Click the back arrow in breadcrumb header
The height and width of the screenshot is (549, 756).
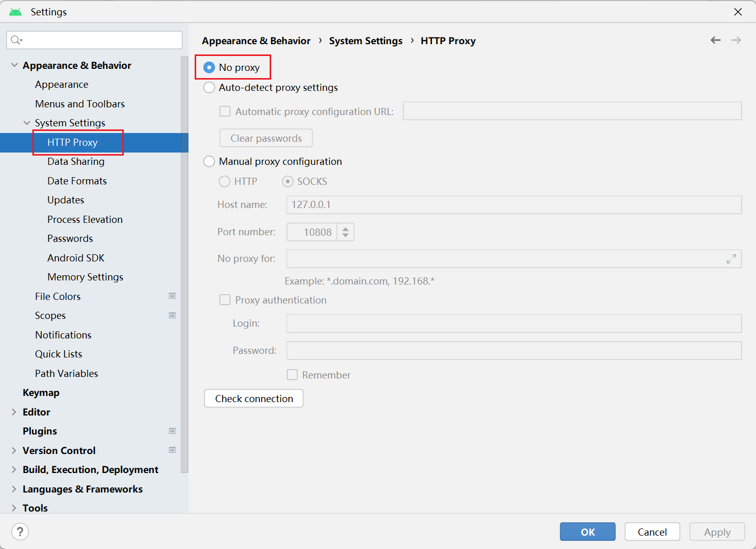[x=715, y=40]
